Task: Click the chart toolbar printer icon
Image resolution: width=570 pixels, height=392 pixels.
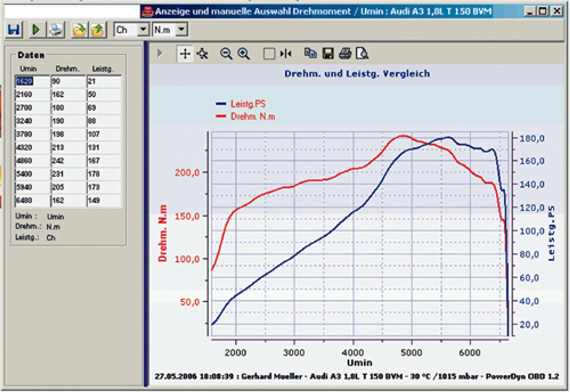Action: click(345, 54)
